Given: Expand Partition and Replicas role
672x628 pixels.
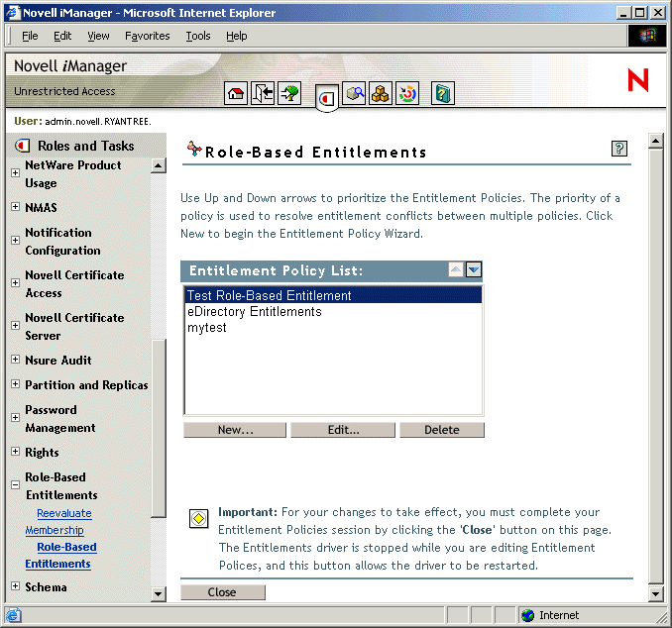Looking at the screenshot, I should coord(16,383).
